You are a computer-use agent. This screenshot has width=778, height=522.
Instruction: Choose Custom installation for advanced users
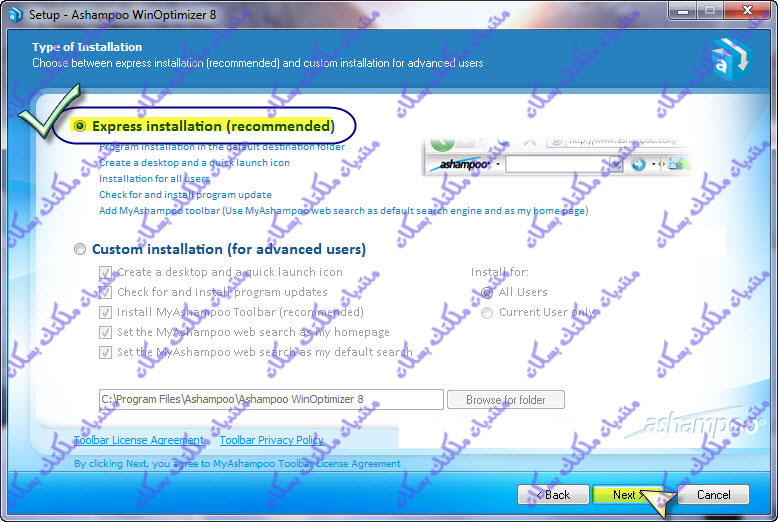coord(80,249)
